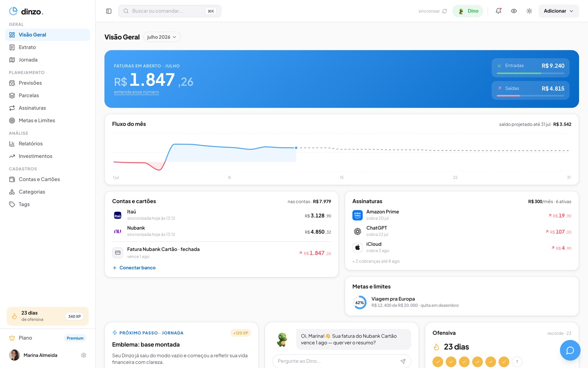Screen dimensions: 588x368
Task: Click the Tags label icon
Action: pyautogui.click(x=12, y=204)
